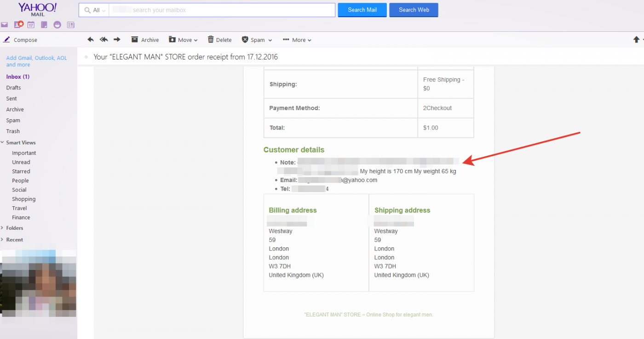Open the Notepad icon

tap(44, 25)
